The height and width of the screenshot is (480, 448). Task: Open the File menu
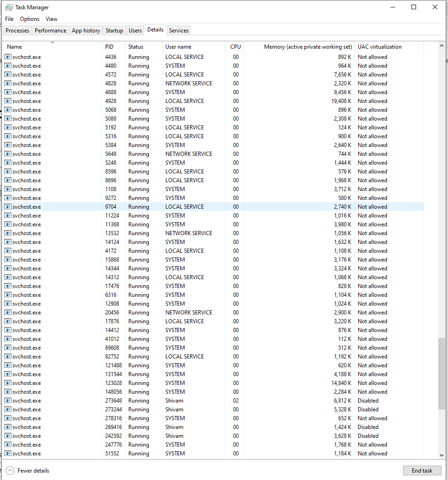pos(9,19)
